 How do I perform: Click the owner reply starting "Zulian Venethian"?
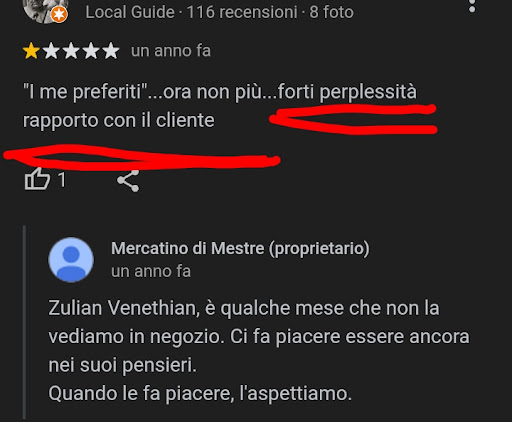(x=259, y=350)
